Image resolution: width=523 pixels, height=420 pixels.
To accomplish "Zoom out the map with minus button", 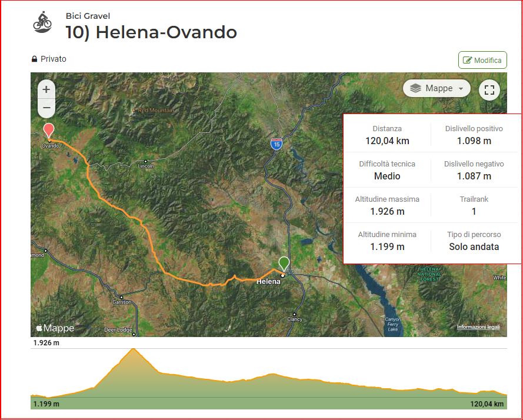I will [46, 108].
